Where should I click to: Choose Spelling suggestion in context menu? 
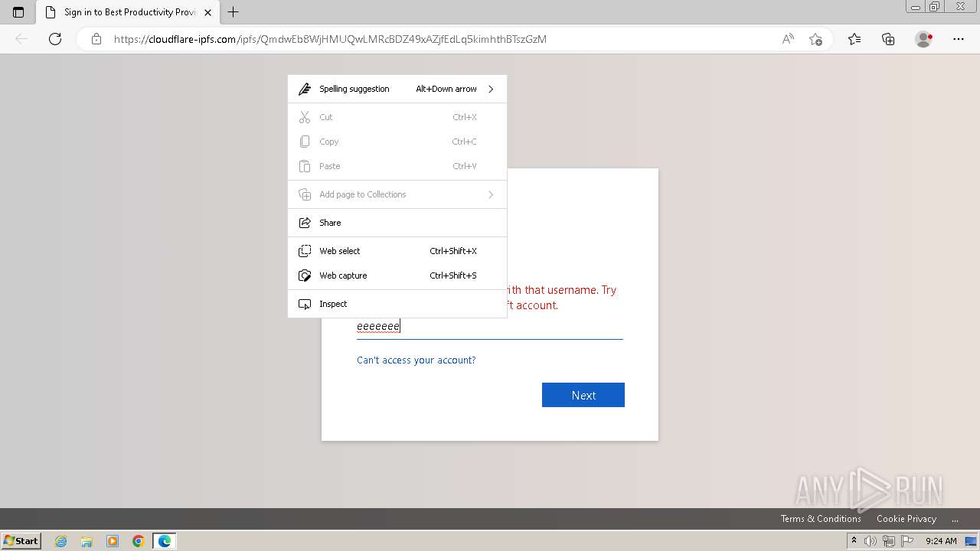coord(397,89)
